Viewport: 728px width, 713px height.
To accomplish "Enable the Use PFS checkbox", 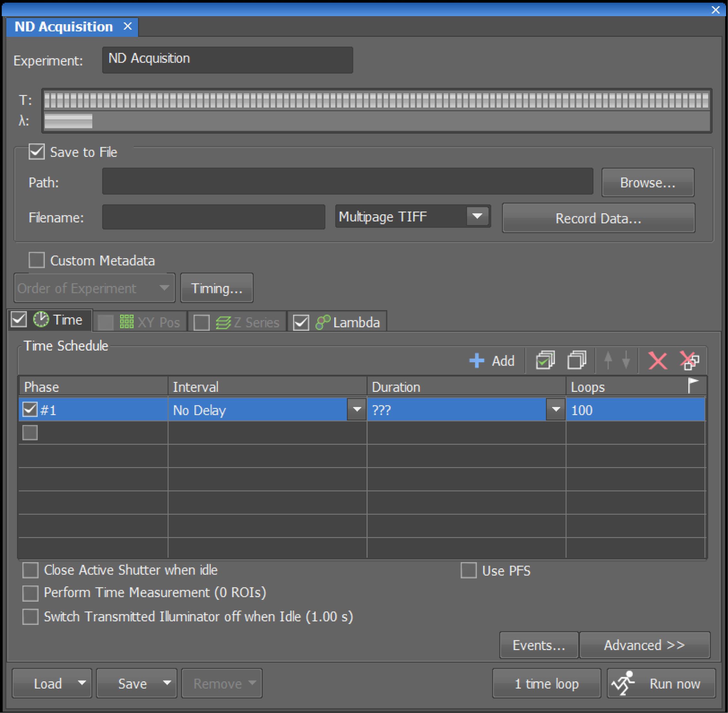I will [x=469, y=570].
